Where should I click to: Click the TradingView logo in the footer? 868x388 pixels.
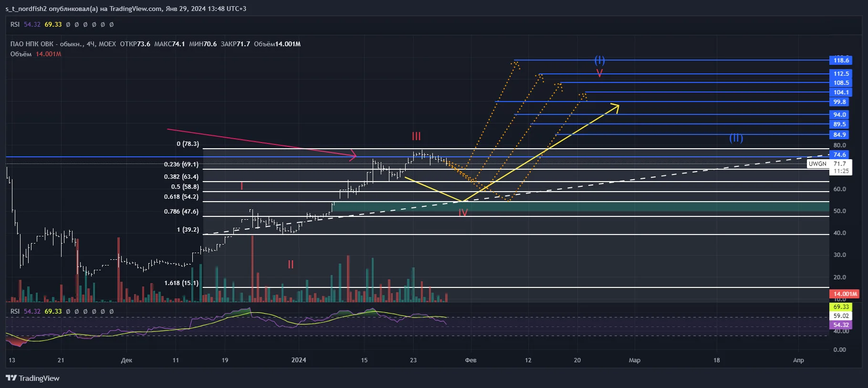(x=32, y=378)
